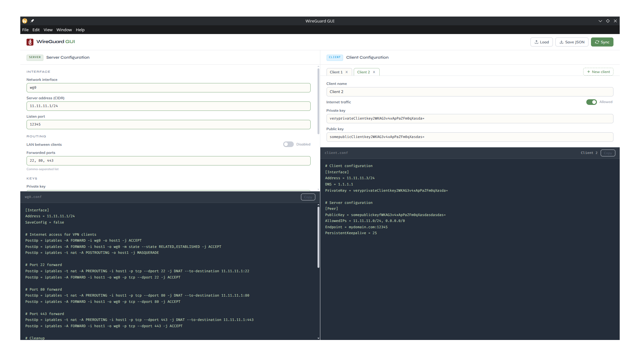Viewport: 640px width, 364px height.
Task: Open the View menu
Action: click(48, 30)
